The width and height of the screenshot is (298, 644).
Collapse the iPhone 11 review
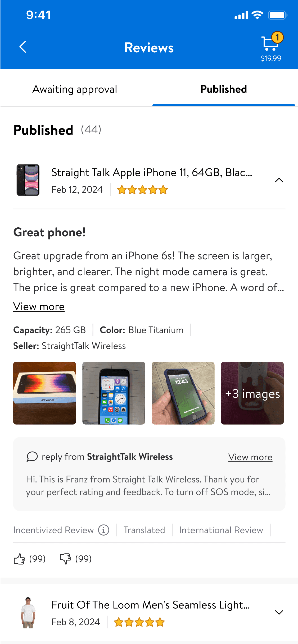tap(279, 180)
